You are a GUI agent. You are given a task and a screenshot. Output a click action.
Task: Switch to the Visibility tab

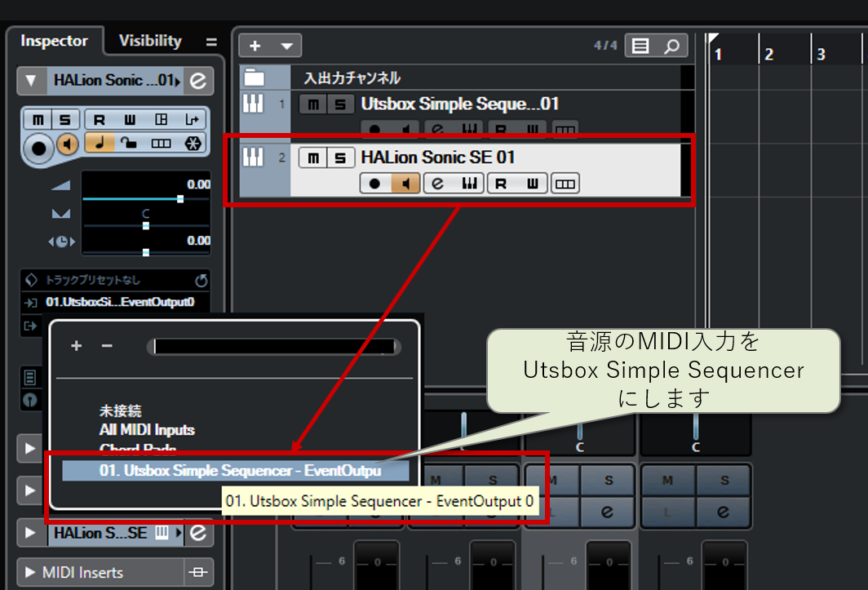150,41
